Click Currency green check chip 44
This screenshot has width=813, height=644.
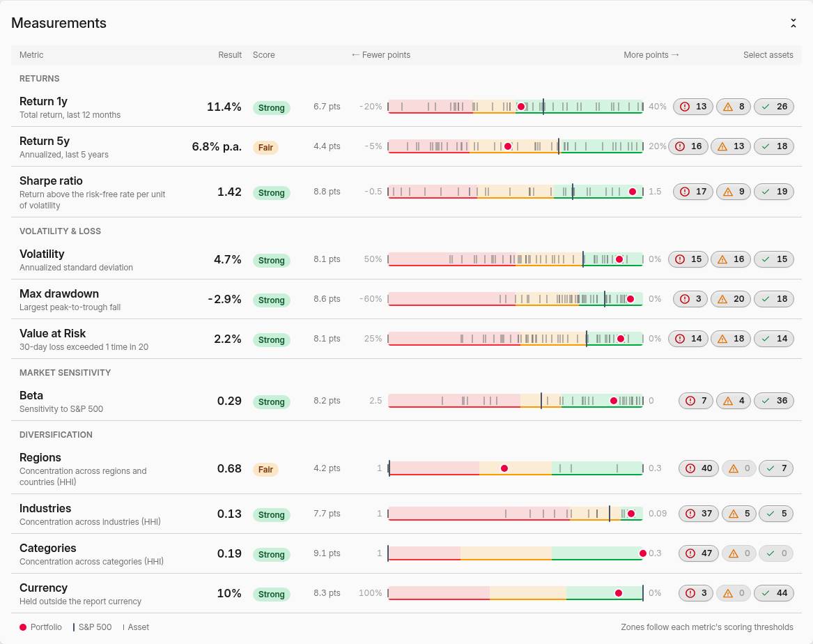pos(773,592)
